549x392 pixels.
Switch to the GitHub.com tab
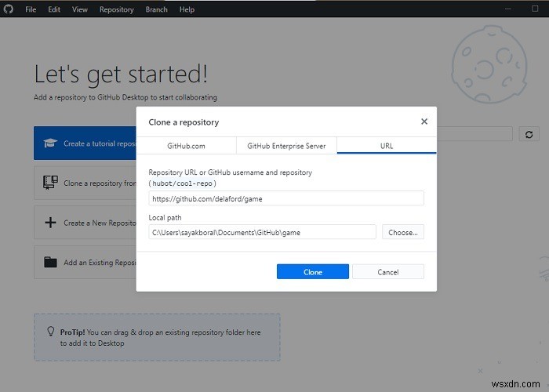pos(186,146)
